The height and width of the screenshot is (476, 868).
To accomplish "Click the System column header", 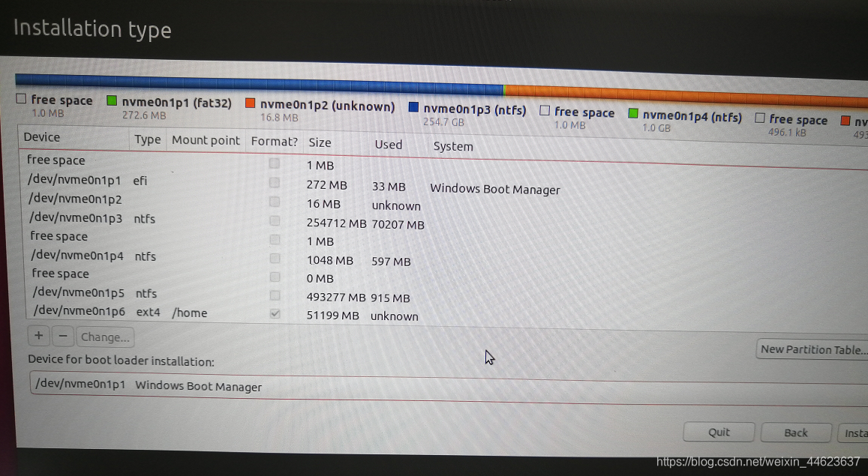I will 453,146.
